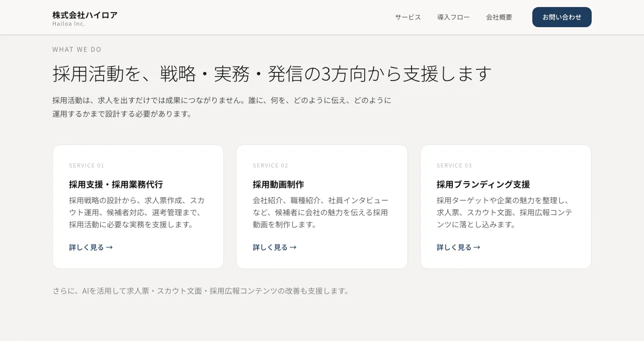
Task: Click the 採用ブランディング支援 card title
Action: coord(483,184)
